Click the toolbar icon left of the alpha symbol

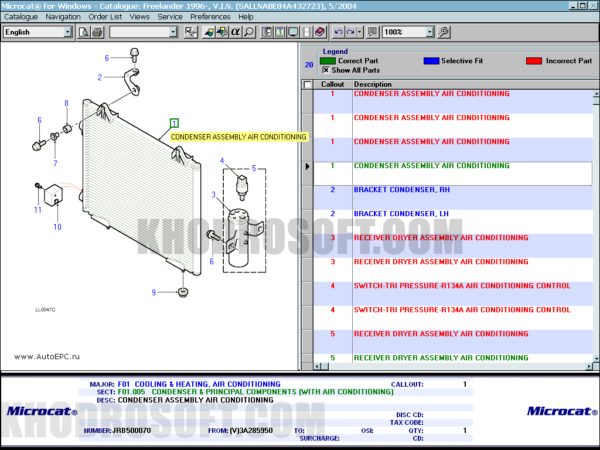coord(222,32)
